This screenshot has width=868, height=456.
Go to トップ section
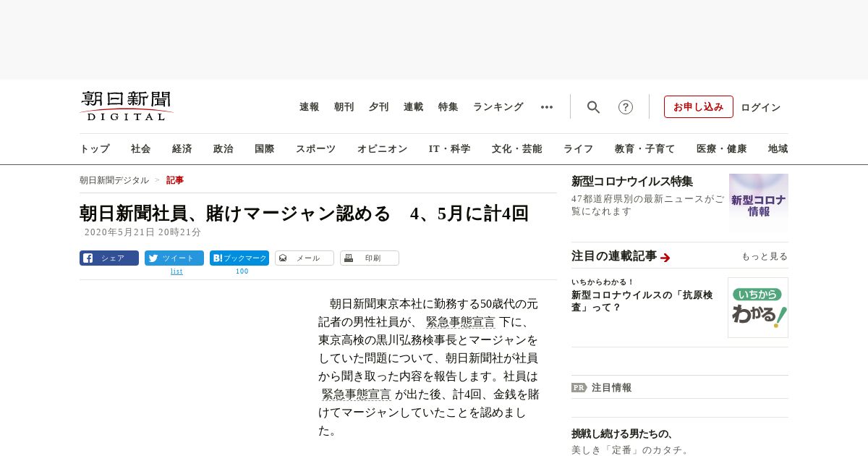[95, 149]
